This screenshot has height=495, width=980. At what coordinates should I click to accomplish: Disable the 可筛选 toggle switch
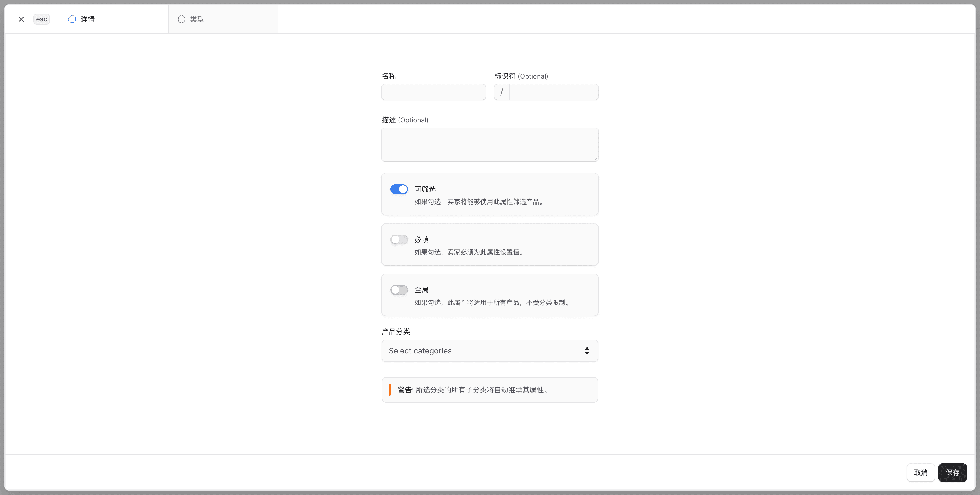coord(399,189)
